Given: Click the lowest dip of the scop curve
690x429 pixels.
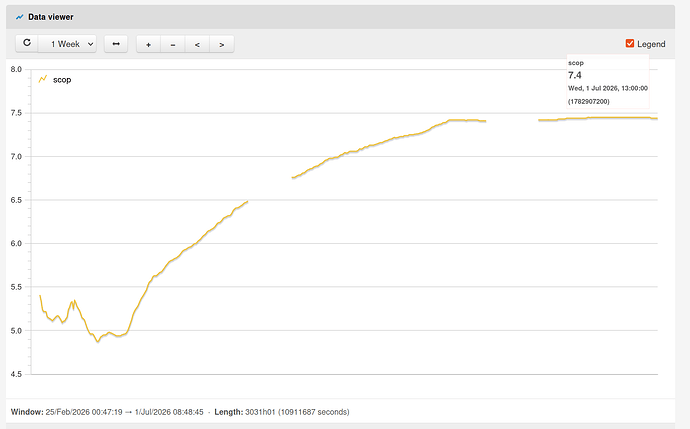Looking at the screenshot, I should click(x=98, y=341).
